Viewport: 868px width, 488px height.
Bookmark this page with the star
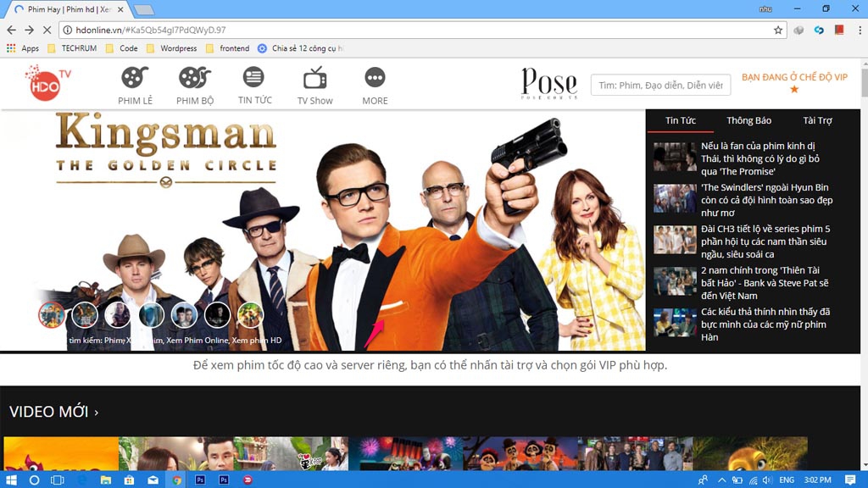point(778,30)
